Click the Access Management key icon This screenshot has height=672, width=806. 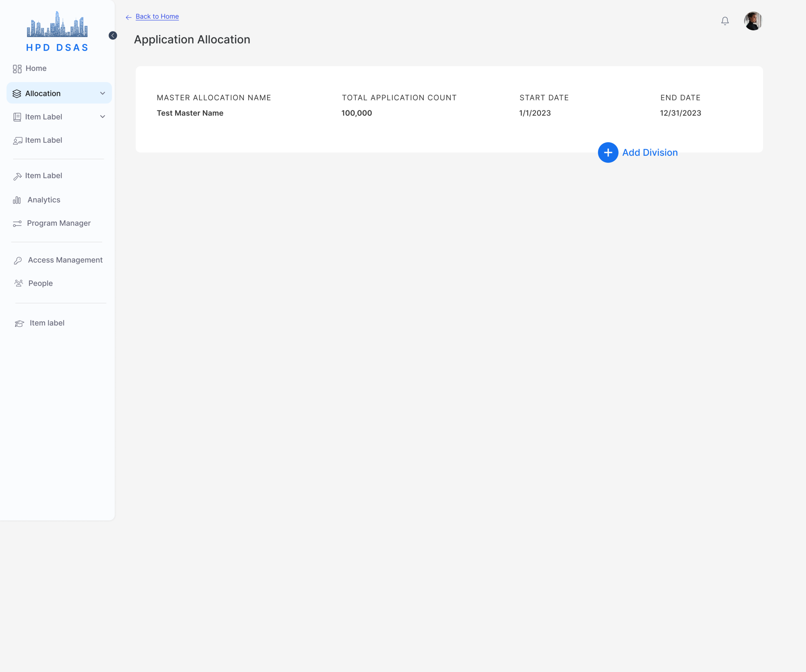[18, 261]
